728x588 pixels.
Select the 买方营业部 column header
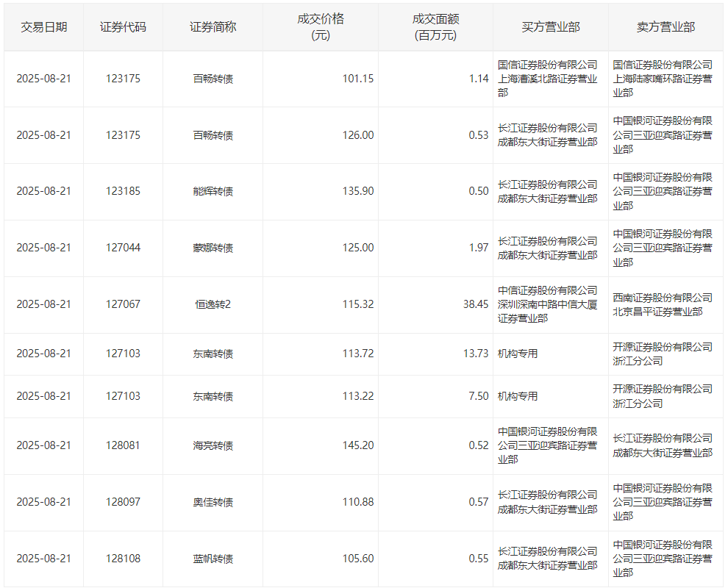click(550, 27)
